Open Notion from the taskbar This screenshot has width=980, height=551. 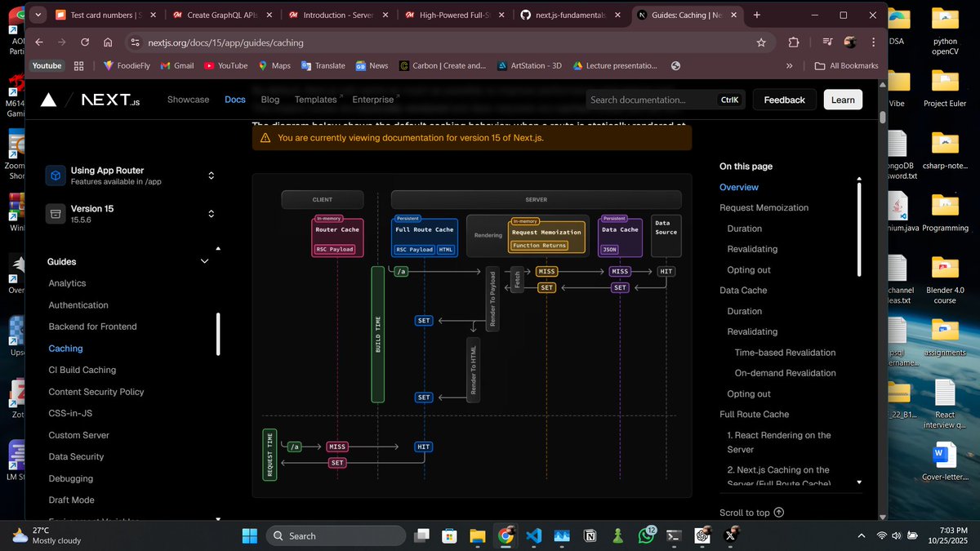[x=590, y=536]
